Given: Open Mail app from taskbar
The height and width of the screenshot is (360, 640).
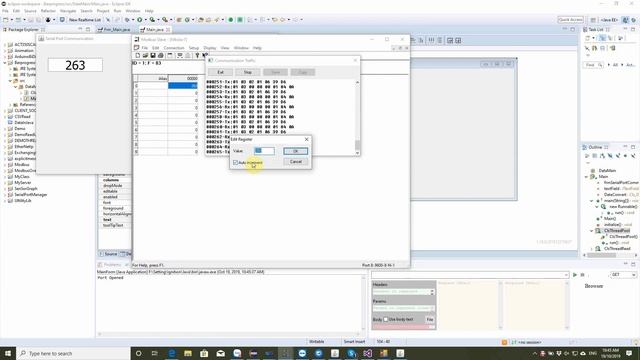Looking at the screenshot, I should 220,353.
